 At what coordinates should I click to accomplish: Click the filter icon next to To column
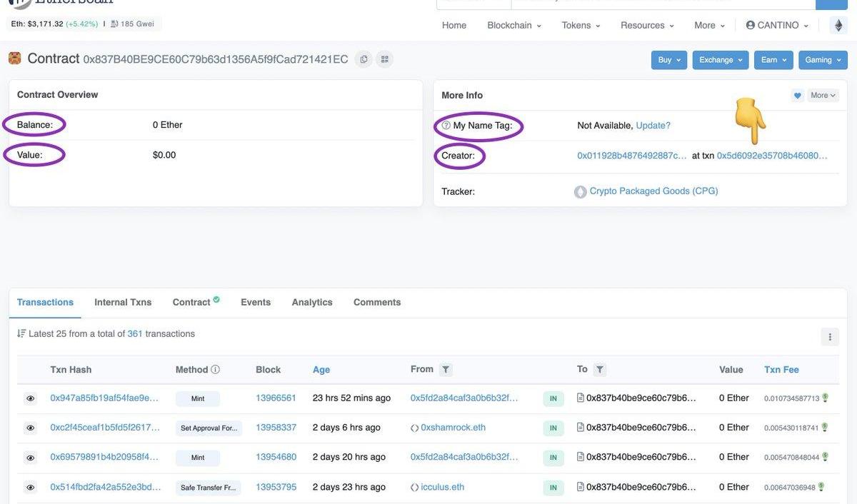(x=600, y=370)
